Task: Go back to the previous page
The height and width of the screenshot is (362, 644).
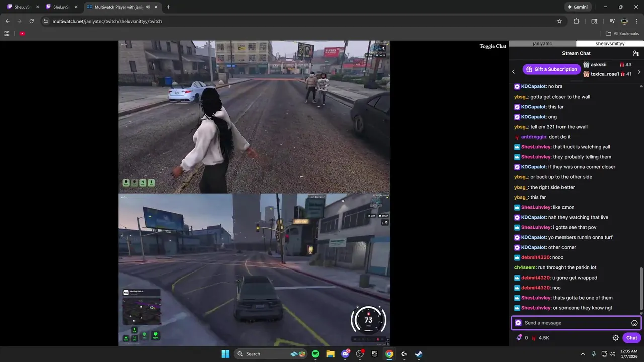Action: pos(7,21)
